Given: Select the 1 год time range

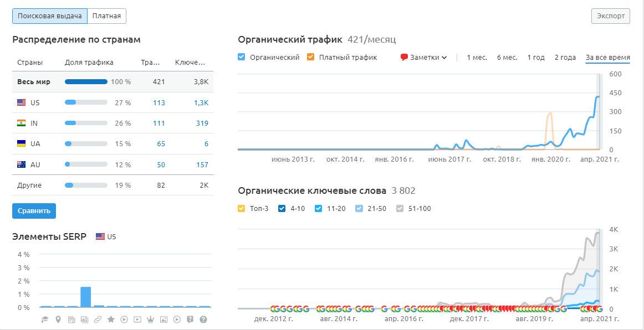Looking at the screenshot, I should 536,58.
